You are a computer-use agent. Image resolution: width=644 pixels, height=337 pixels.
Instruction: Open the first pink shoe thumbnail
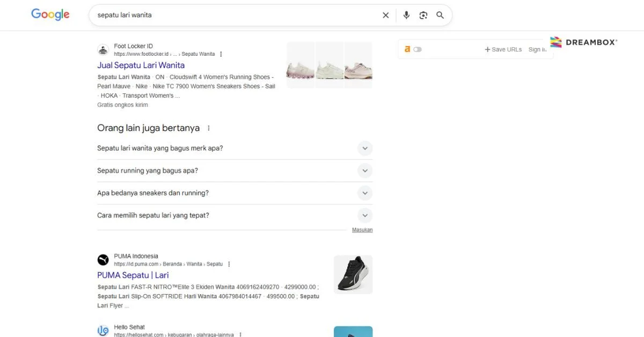click(301, 65)
